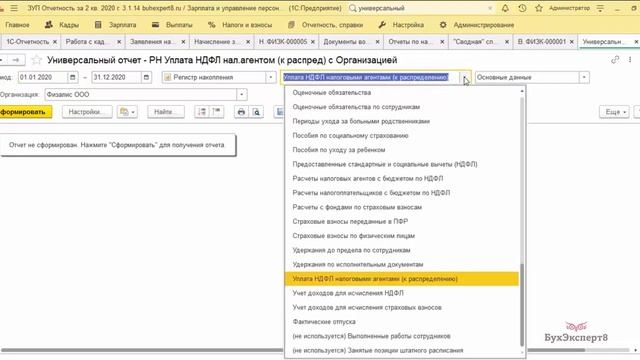Open Администрирование section menu
The image size is (640, 360).
[476, 25]
